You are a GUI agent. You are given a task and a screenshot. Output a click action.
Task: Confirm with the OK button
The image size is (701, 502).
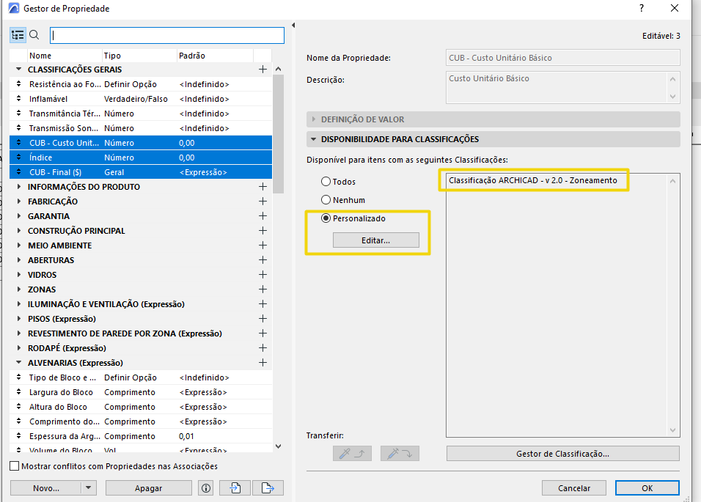[647, 488]
